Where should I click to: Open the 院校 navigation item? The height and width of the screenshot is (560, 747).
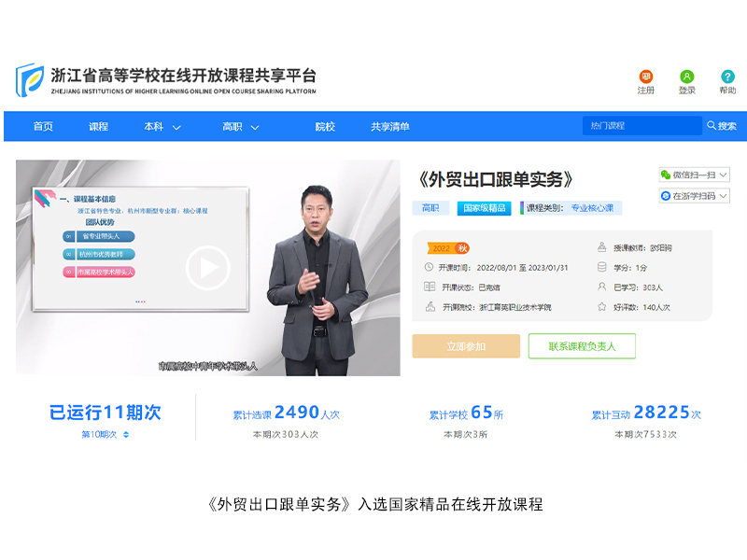click(x=324, y=127)
